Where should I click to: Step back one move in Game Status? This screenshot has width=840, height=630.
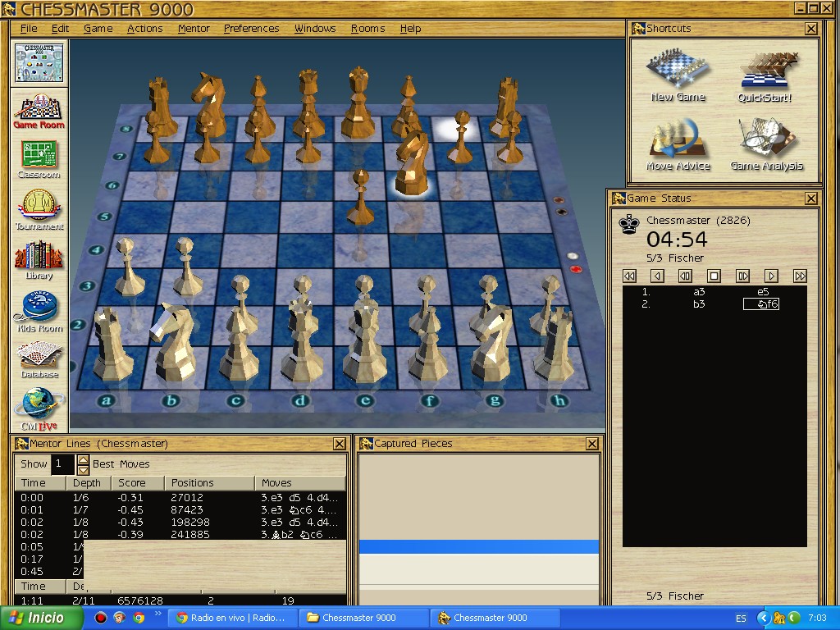coord(657,276)
